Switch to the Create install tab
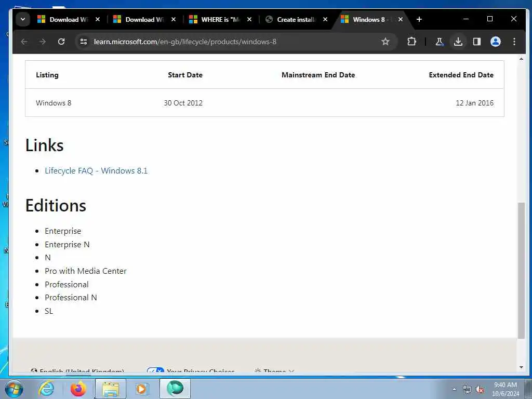532x399 pixels. 297,19
